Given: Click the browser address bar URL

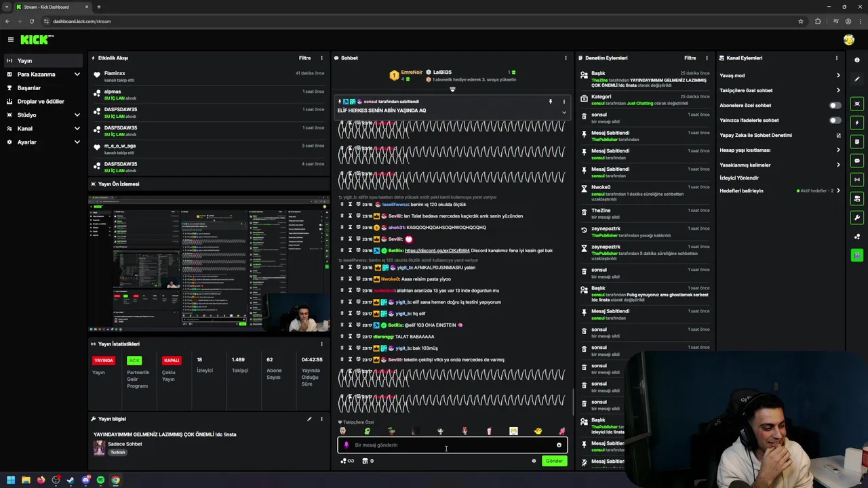Looking at the screenshot, I should coord(81,21).
